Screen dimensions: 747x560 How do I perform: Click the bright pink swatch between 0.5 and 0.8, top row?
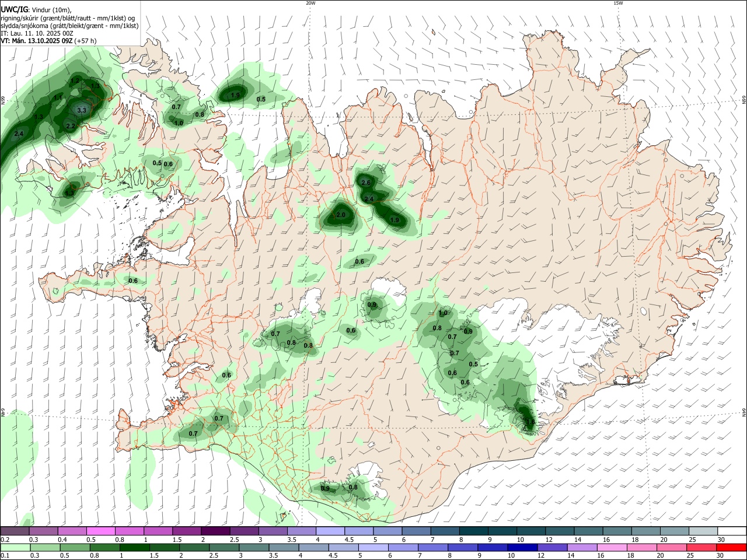click(x=100, y=531)
